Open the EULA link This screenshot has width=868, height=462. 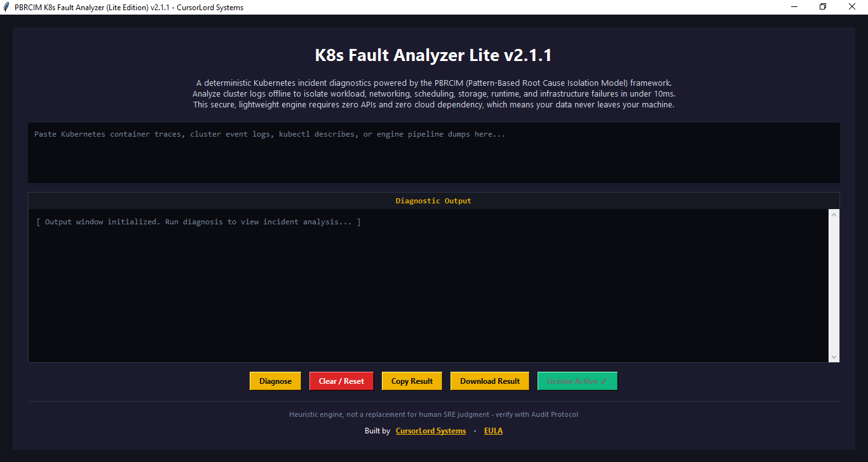pos(493,431)
